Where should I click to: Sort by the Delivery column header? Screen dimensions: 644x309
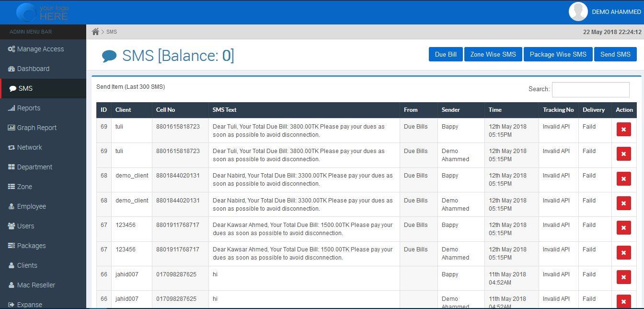pyautogui.click(x=593, y=110)
